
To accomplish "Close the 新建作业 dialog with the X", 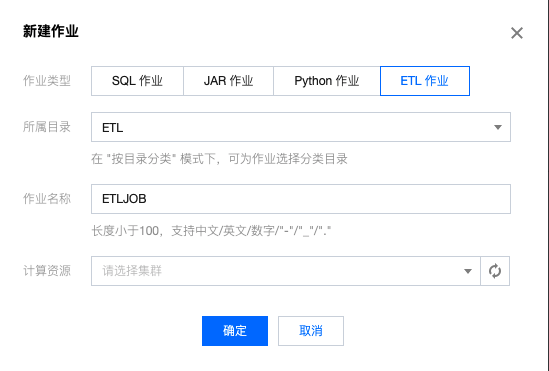I will tap(517, 33).
